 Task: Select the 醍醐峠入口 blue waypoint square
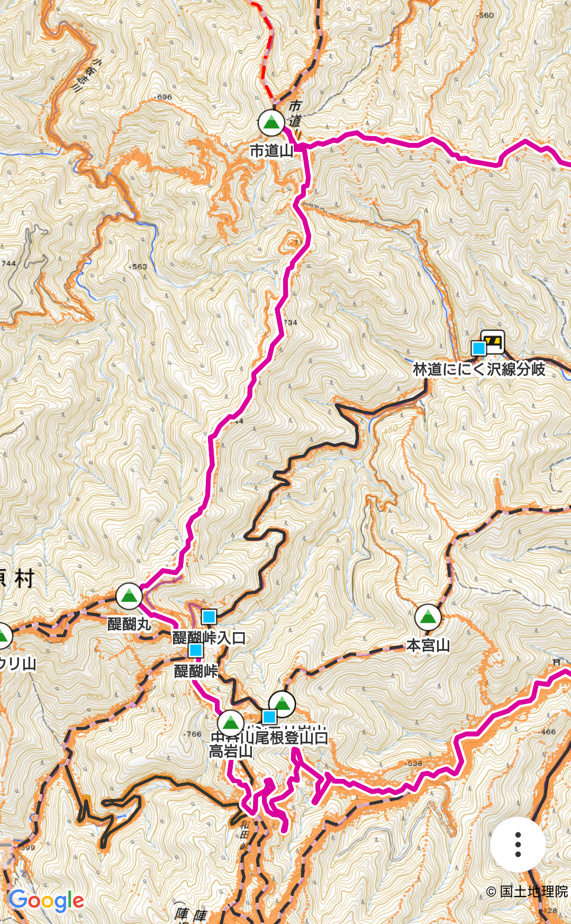[x=209, y=616]
